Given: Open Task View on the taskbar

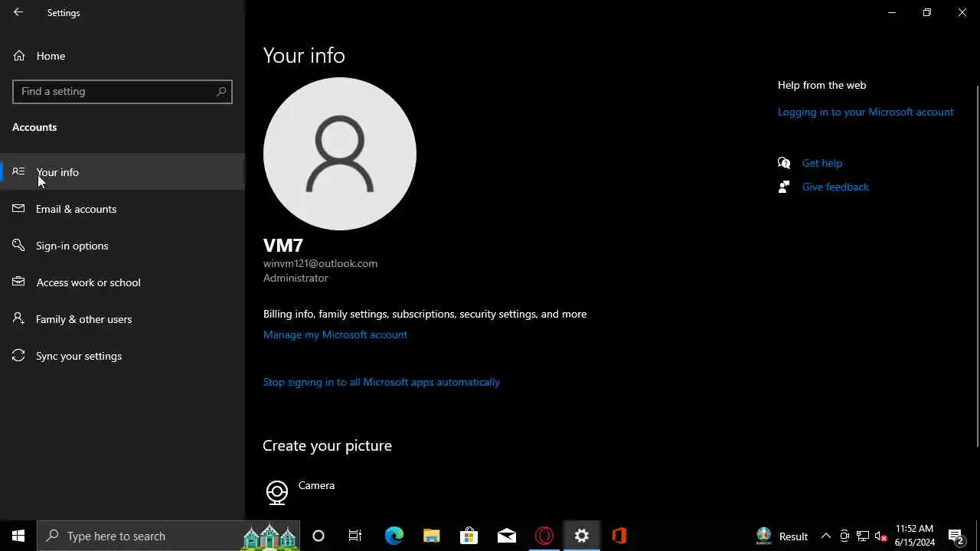Looking at the screenshot, I should click(x=355, y=536).
